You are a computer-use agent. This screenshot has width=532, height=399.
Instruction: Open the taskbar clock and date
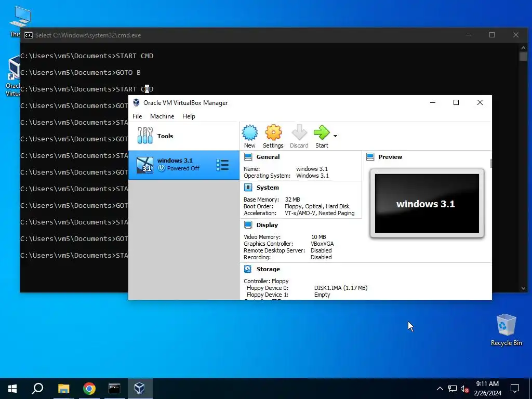tap(487, 389)
